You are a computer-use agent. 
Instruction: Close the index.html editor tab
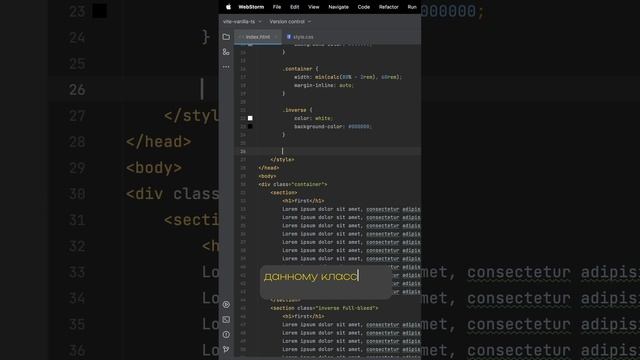pos(276,37)
